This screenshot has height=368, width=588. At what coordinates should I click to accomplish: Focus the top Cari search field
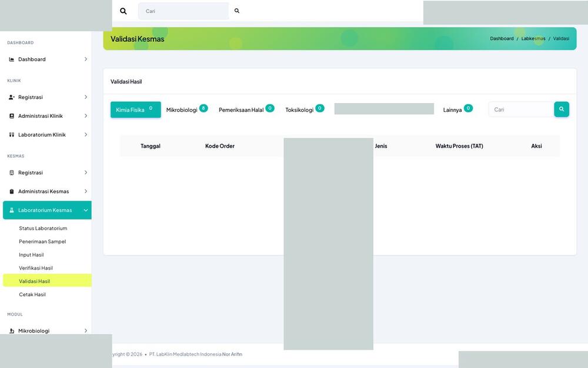(183, 11)
